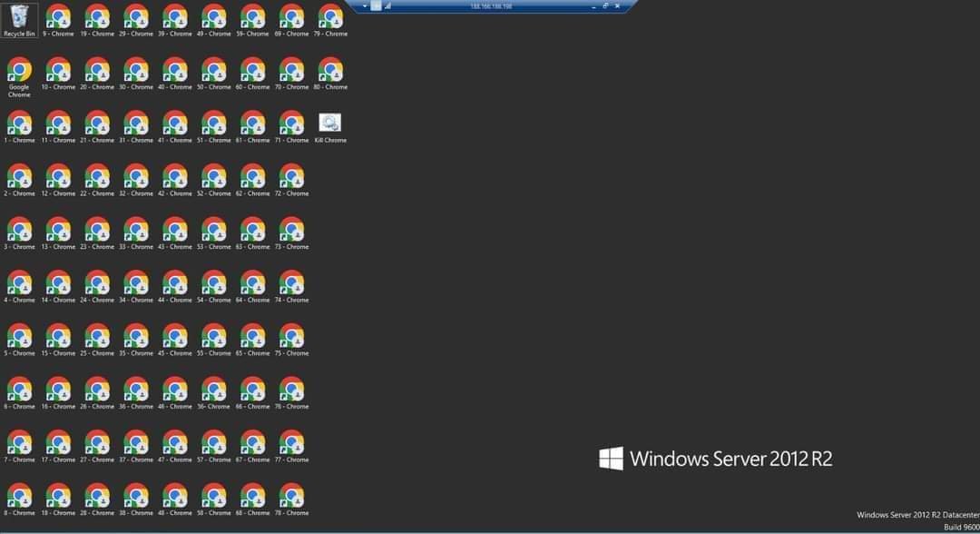This screenshot has height=534, width=980.
Task: Select the '1 - Chrome' profile shortcut
Action: (x=20, y=124)
